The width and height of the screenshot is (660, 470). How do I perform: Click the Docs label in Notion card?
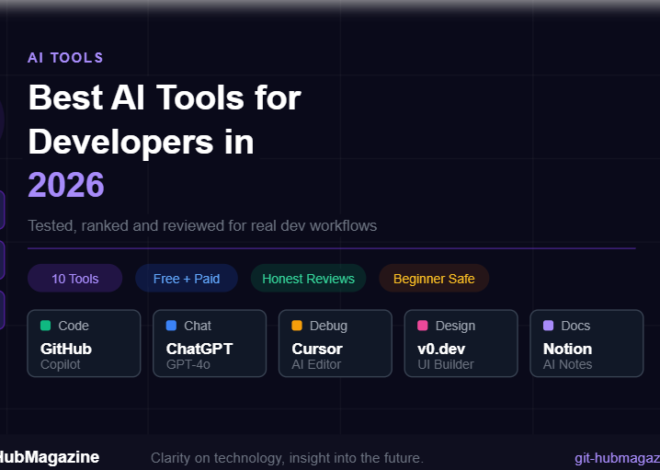576,326
